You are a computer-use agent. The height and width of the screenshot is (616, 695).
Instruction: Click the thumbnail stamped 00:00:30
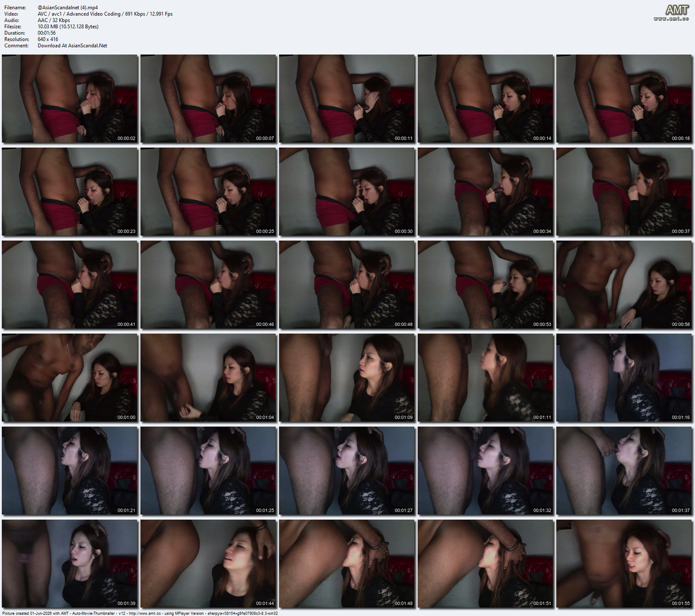(x=347, y=191)
